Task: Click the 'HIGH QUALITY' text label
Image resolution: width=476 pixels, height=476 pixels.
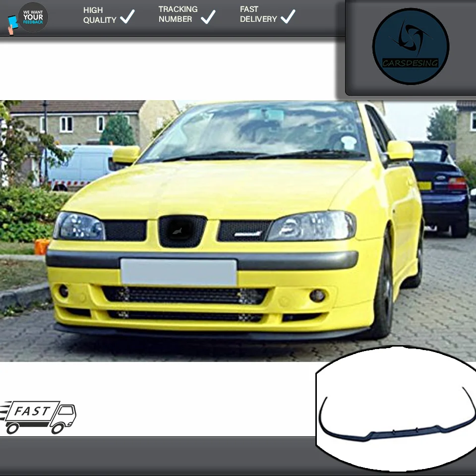Action: 100,15
